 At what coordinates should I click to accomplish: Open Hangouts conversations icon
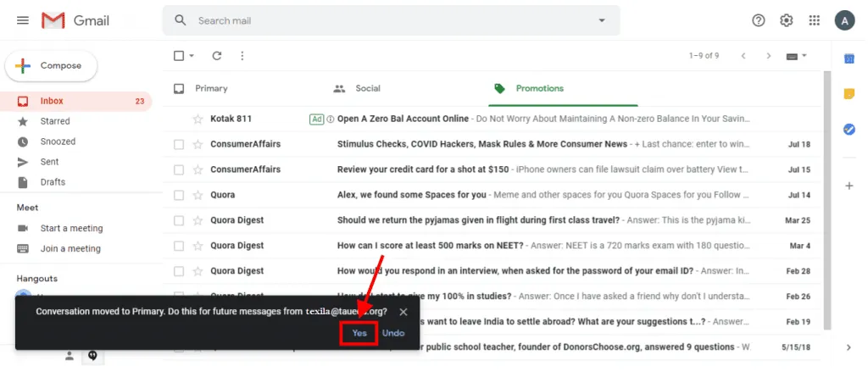click(92, 357)
